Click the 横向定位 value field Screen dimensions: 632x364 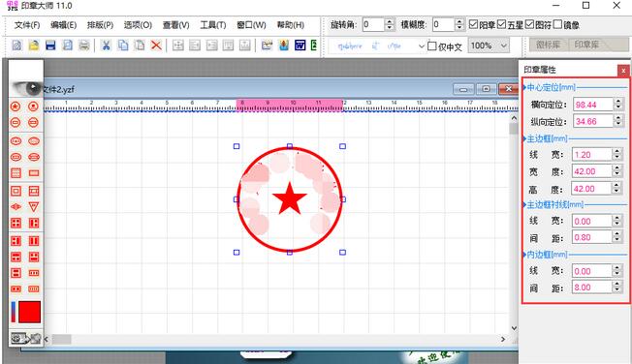tap(593, 105)
